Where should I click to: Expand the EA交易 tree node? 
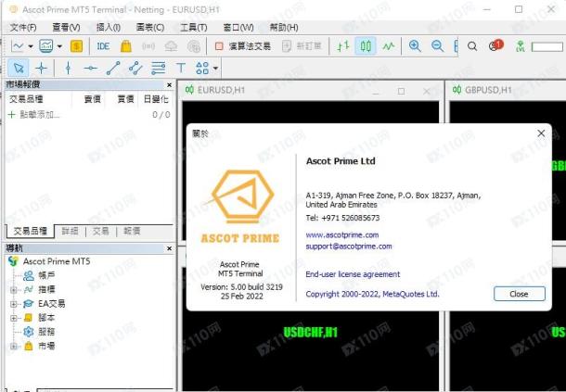[x=14, y=304]
